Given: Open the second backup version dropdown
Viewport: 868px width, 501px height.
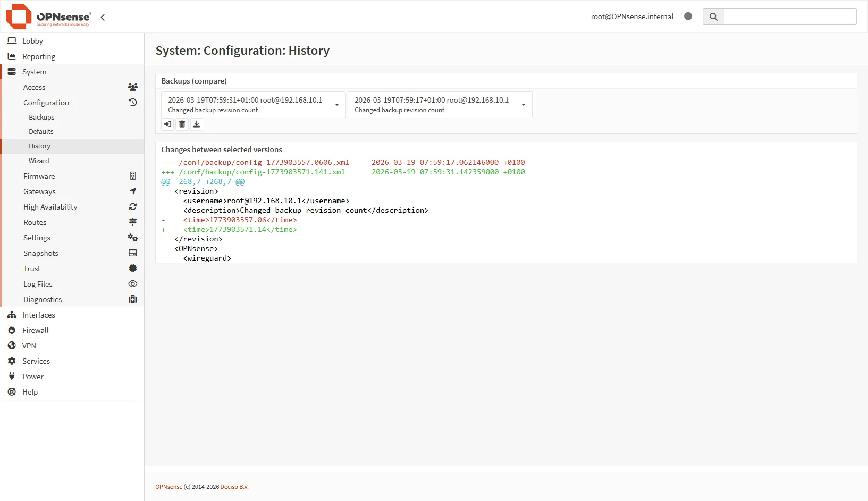Looking at the screenshot, I should point(440,105).
